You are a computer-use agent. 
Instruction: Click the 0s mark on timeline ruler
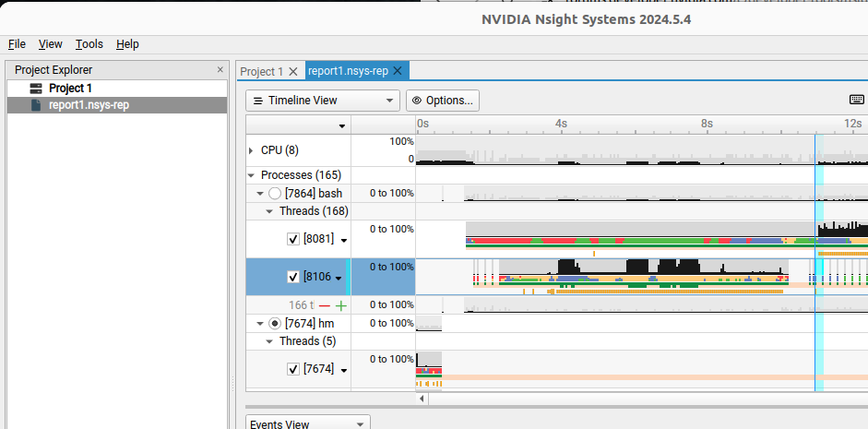(422, 124)
